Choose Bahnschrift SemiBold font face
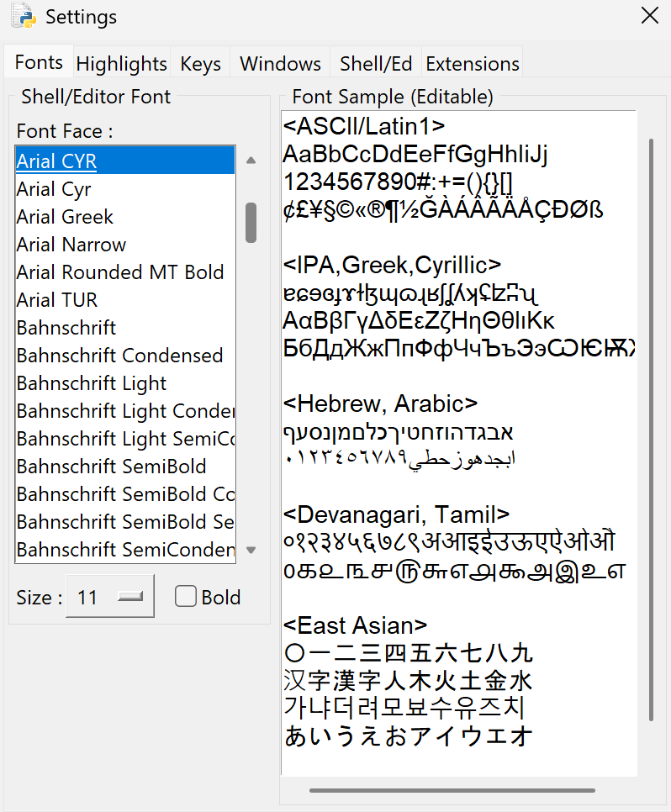 click(x=111, y=467)
